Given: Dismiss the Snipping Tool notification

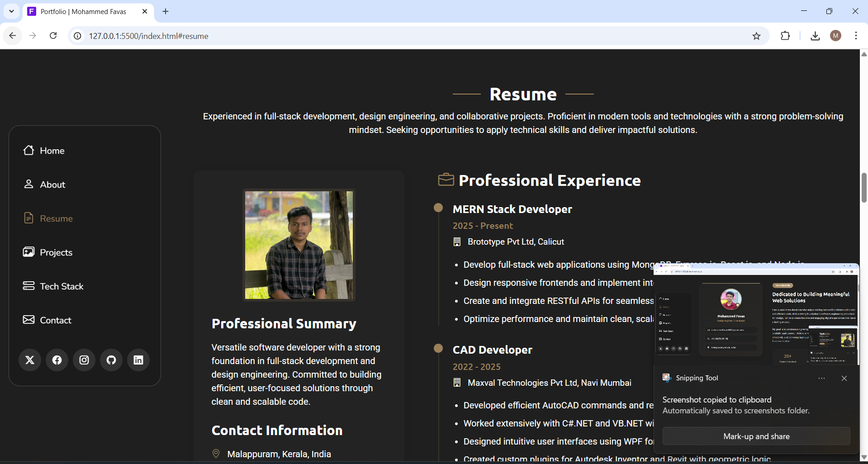Looking at the screenshot, I should [x=844, y=379].
